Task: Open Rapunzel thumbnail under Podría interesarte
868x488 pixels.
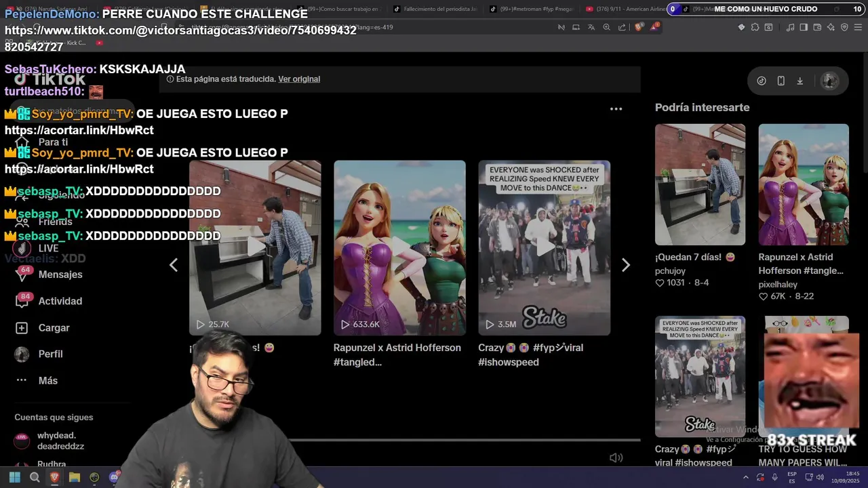Action: pos(804,184)
